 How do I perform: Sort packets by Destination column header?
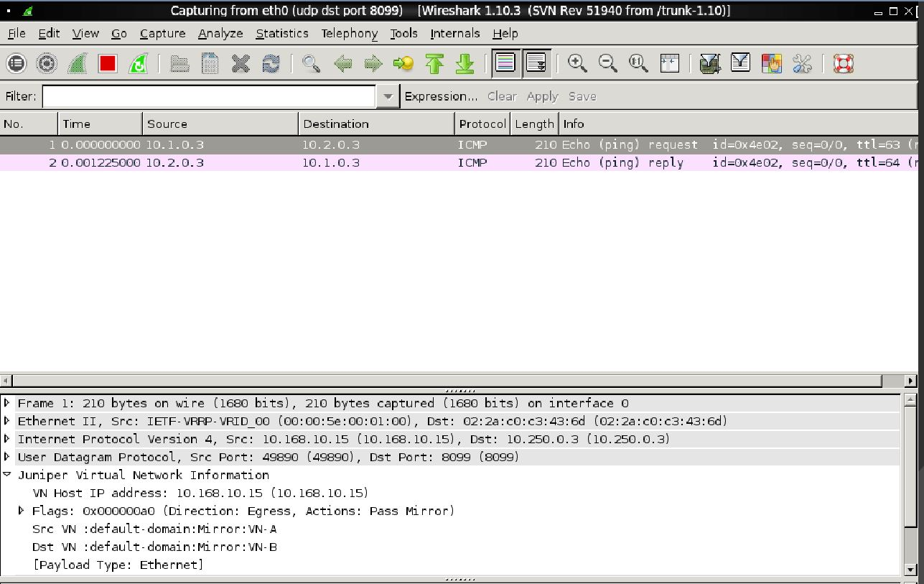pyautogui.click(x=377, y=124)
